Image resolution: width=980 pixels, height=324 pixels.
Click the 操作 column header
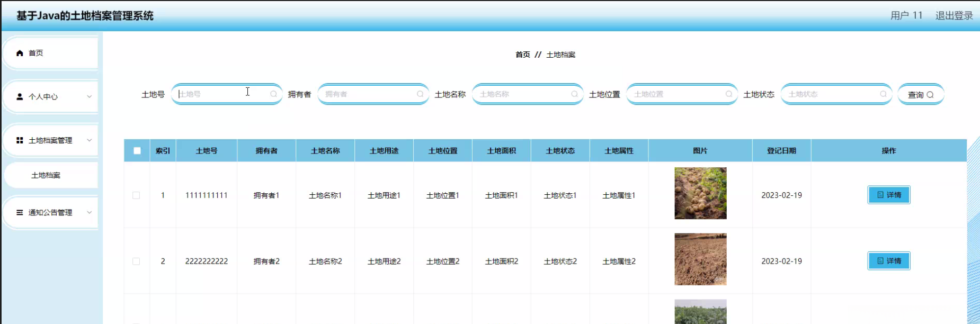(x=889, y=151)
